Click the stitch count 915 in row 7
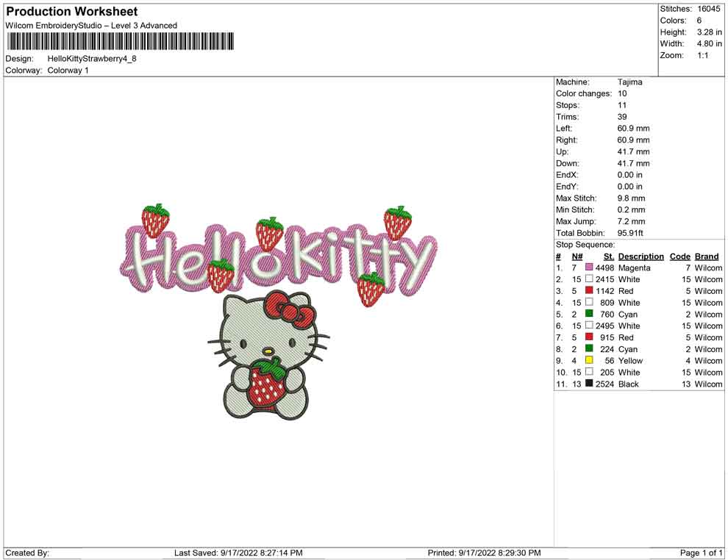This screenshot has height=560, width=728. [x=607, y=337]
